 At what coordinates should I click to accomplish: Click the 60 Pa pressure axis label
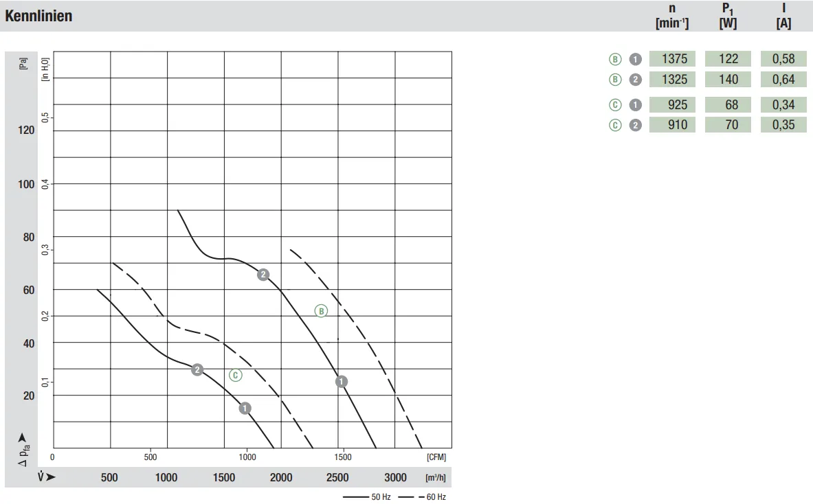(29, 290)
